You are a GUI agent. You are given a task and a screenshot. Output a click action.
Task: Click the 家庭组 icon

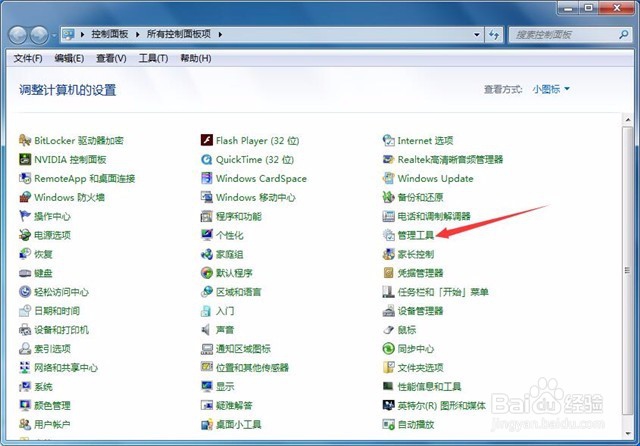point(207,254)
